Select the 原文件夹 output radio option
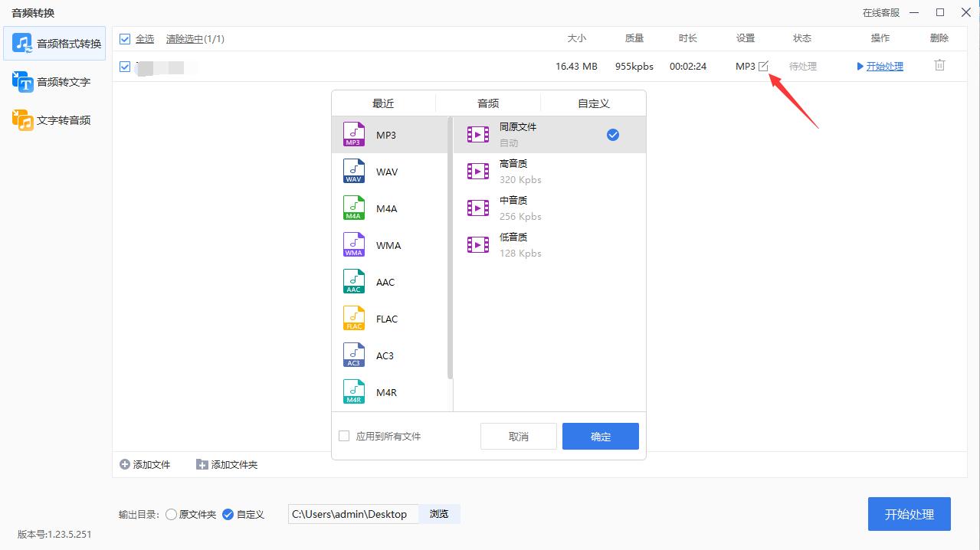This screenshot has width=980, height=550. [170, 514]
